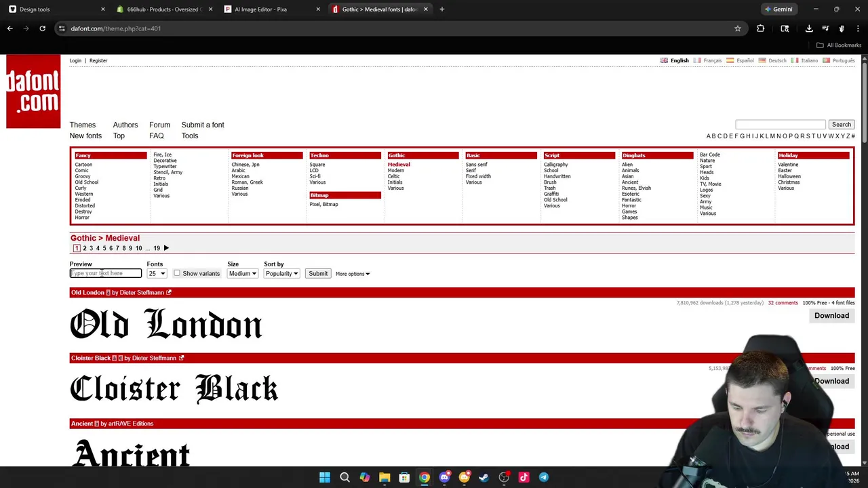The image size is (868, 488).
Task: Open the New fonts page
Action: [x=85, y=136]
